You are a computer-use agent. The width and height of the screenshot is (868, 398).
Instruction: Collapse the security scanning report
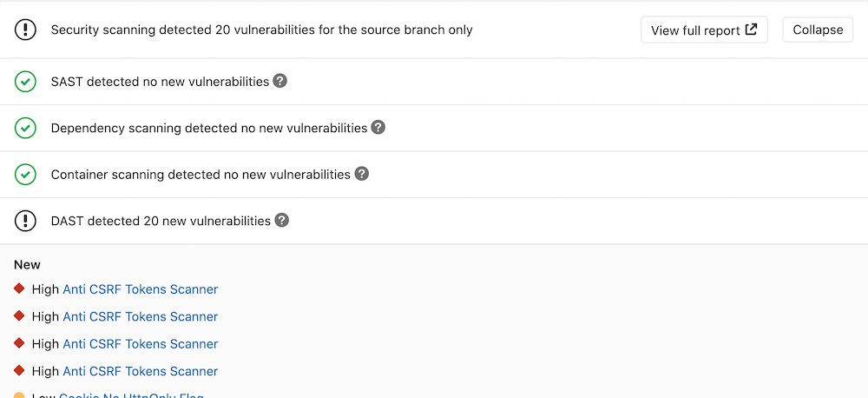[x=818, y=30]
